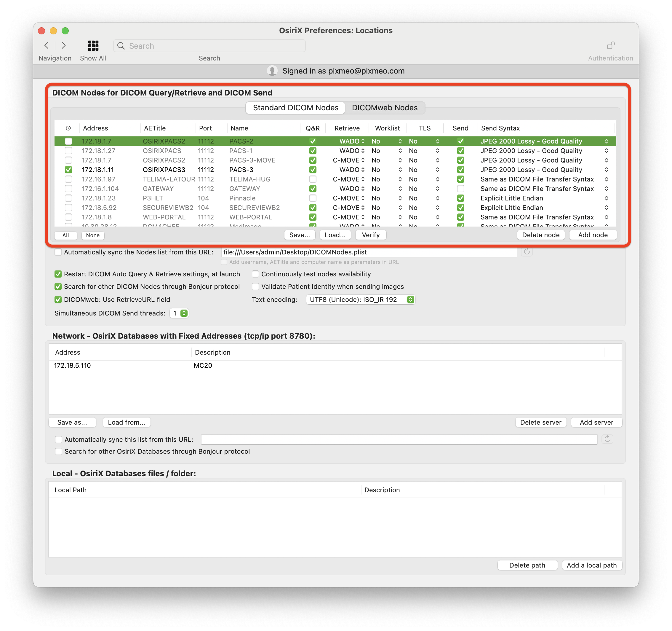Toggle DICOMweb Use RetrieveURL field
The image size is (672, 631).
tap(58, 299)
